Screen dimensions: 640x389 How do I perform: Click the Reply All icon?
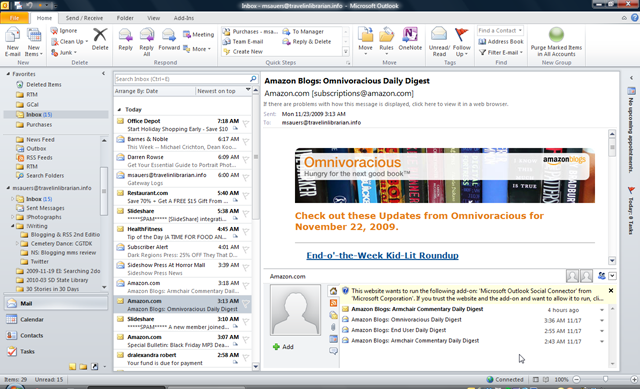(x=147, y=42)
